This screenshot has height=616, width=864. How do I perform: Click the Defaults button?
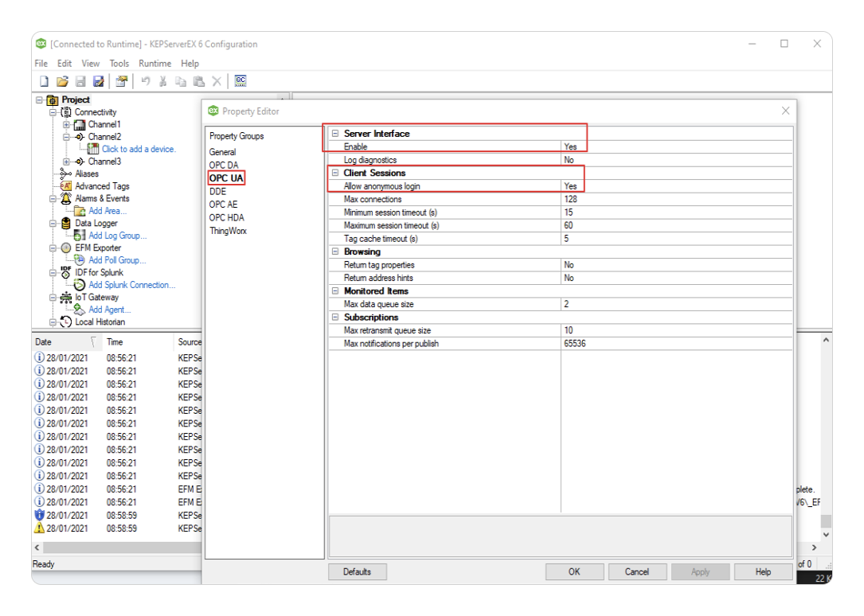coord(357,572)
